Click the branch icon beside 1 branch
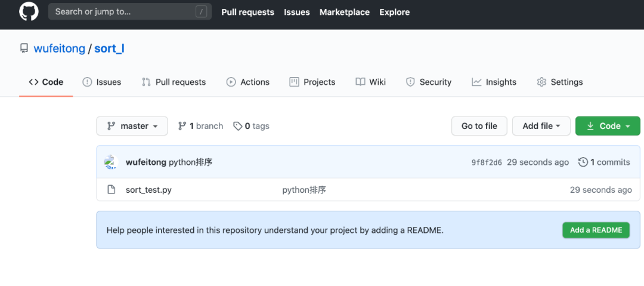The height and width of the screenshot is (286, 644). click(182, 126)
